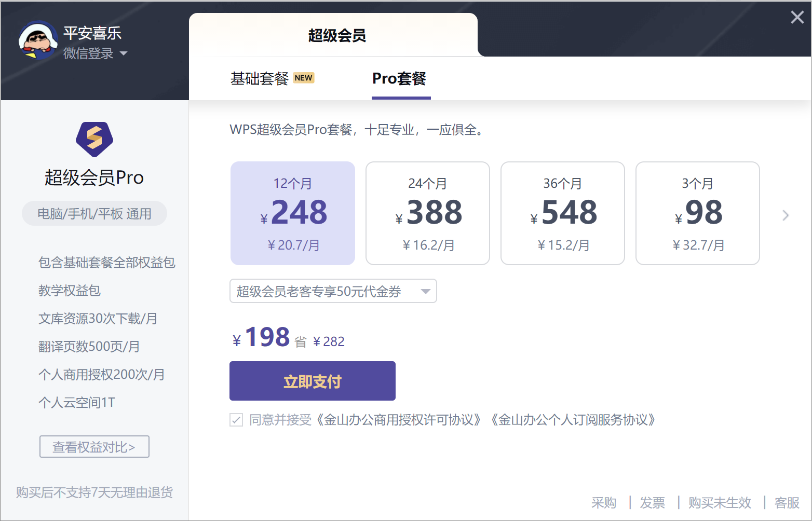Click the 立即支付 payment button
This screenshot has height=521, width=812.
(312, 380)
